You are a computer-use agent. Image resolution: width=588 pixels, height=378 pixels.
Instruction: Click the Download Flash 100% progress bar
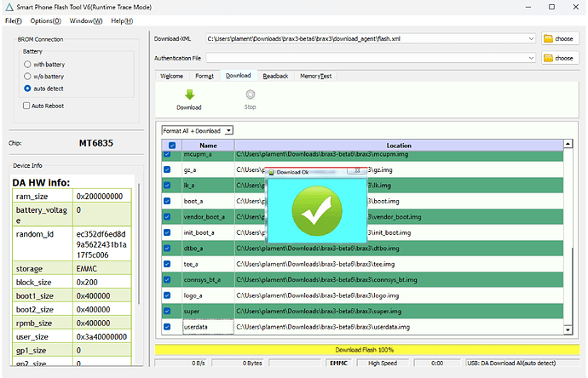[x=367, y=350]
